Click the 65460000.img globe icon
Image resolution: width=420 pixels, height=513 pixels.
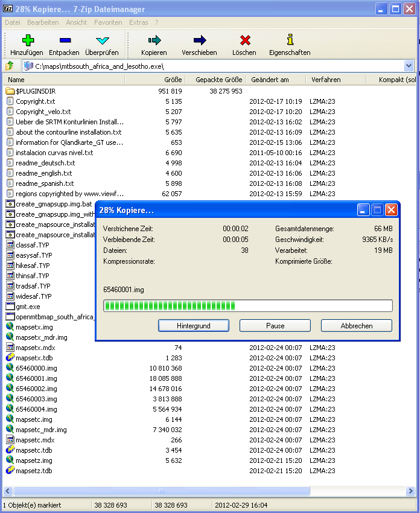coord(10,368)
